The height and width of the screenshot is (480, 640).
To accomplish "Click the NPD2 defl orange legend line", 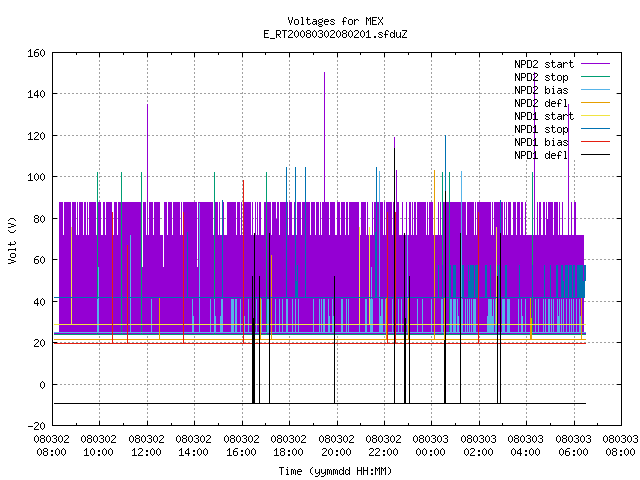I will point(596,103).
